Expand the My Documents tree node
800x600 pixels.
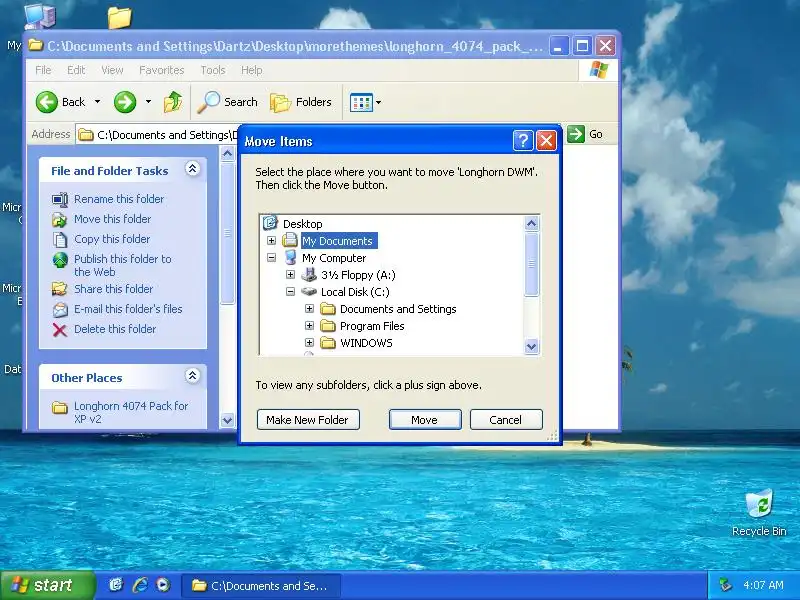tap(271, 240)
